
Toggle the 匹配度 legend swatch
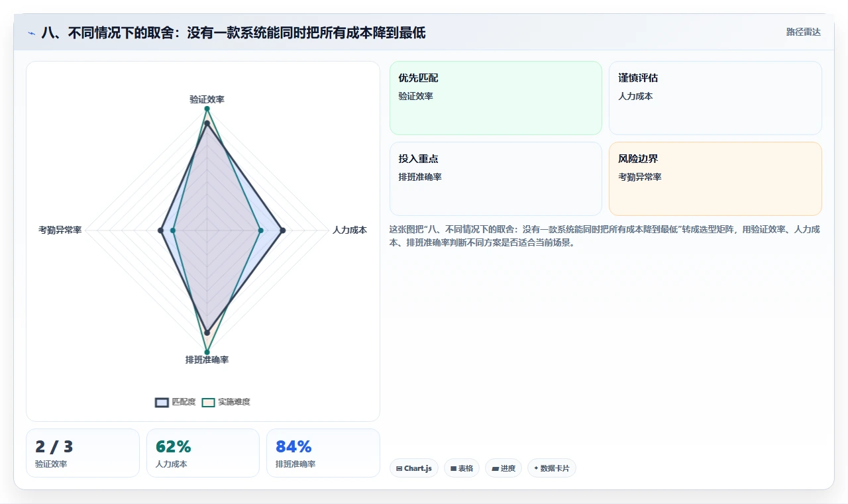pyautogui.click(x=162, y=402)
